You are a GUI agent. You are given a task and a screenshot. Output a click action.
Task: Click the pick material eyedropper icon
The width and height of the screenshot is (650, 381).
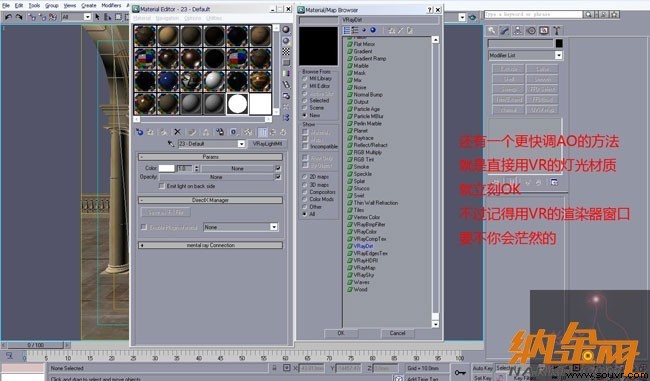[x=171, y=144]
